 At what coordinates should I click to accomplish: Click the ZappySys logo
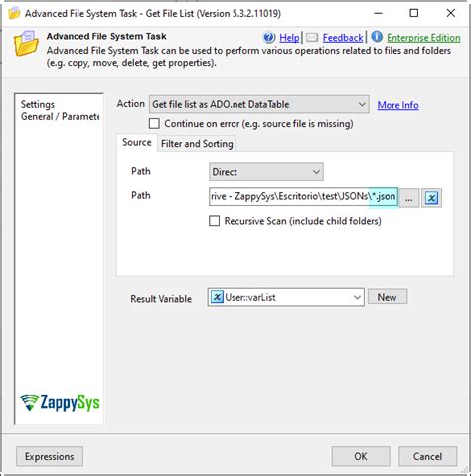[x=60, y=402]
